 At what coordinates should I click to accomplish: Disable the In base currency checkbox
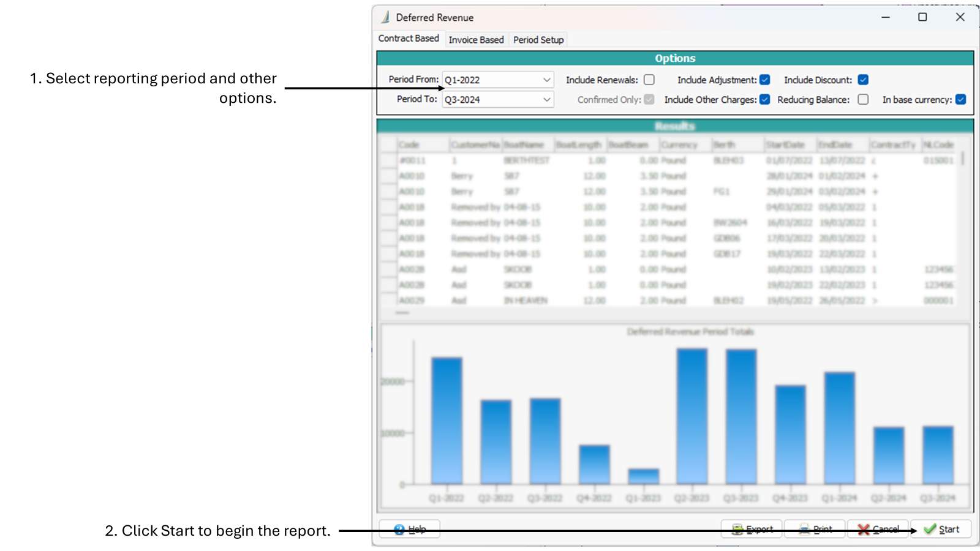click(960, 100)
